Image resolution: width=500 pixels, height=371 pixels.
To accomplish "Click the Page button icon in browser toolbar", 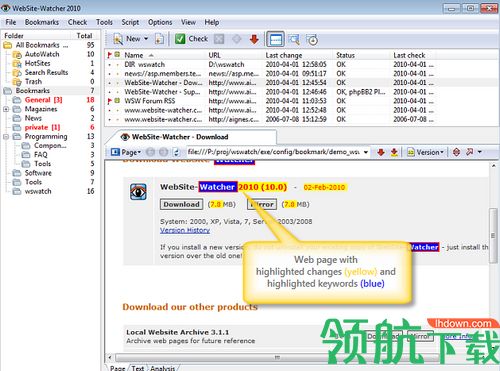I will [115, 152].
